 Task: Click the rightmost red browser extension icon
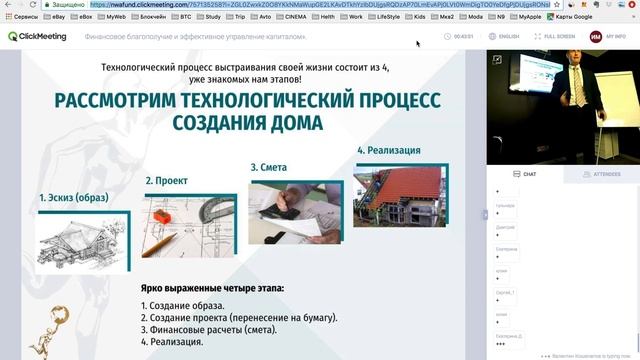pos(632,4)
